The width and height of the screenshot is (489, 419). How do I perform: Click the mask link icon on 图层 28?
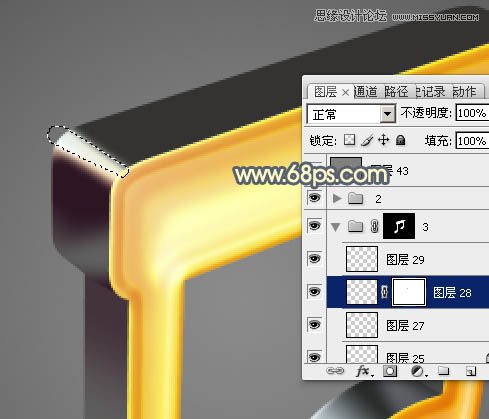(384, 292)
